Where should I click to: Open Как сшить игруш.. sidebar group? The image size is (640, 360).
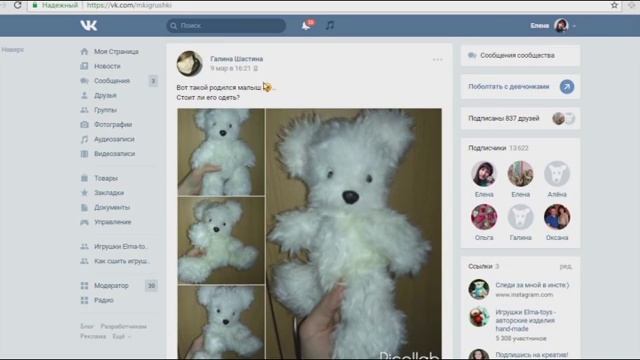pos(122,261)
